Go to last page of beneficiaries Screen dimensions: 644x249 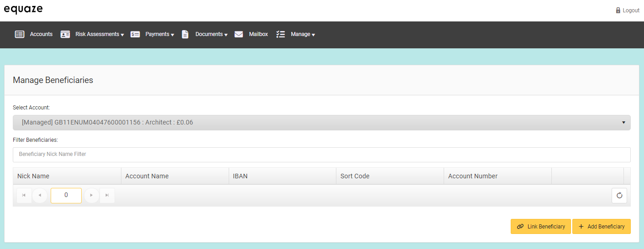click(107, 195)
